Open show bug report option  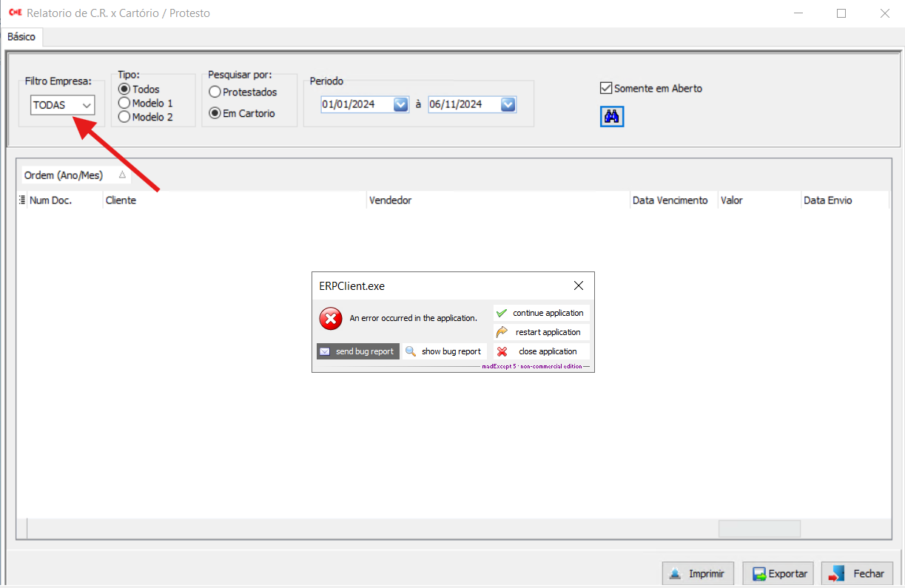click(444, 351)
